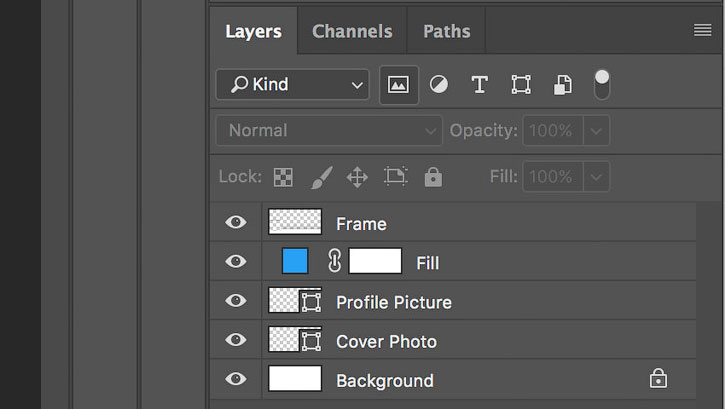Lock image pixels brush icon
Image resolution: width=725 pixels, height=409 pixels.
[321, 177]
